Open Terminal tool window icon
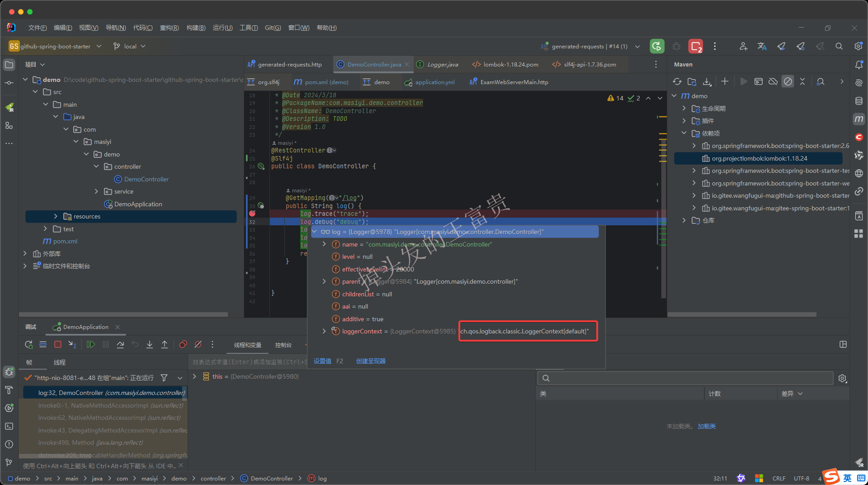The image size is (868, 485). (x=9, y=426)
